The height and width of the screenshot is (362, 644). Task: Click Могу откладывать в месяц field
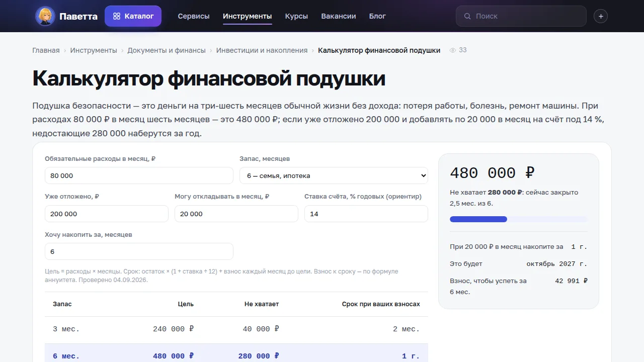236,214
